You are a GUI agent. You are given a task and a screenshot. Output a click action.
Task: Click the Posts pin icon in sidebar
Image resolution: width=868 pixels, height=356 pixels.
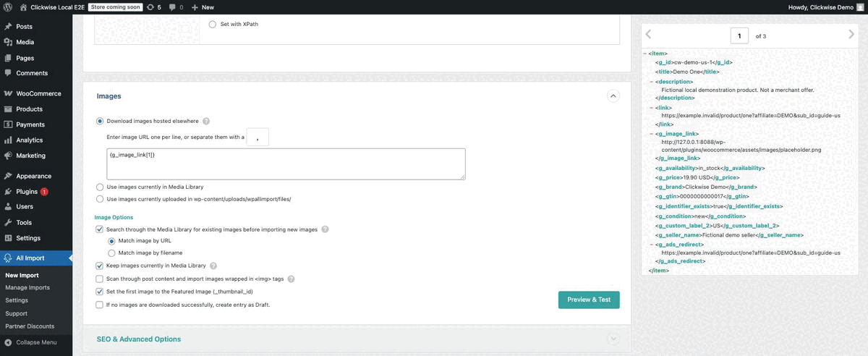coord(8,27)
